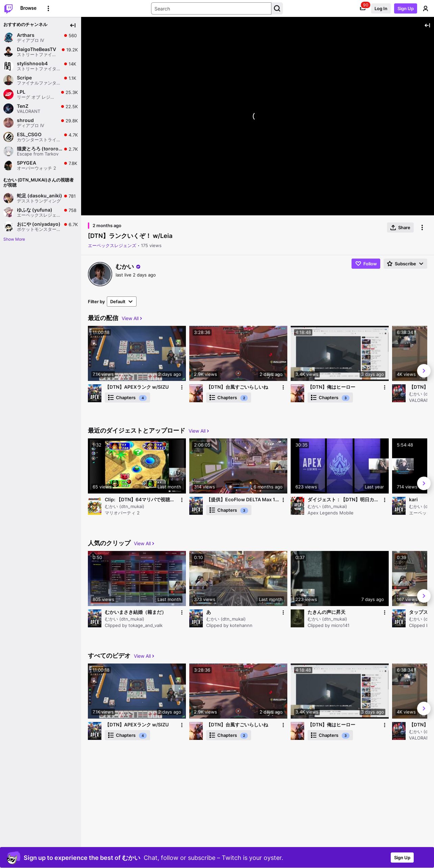Click the Mario Party 2 game box art
The height and width of the screenshot is (868, 434).
point(95,506)
